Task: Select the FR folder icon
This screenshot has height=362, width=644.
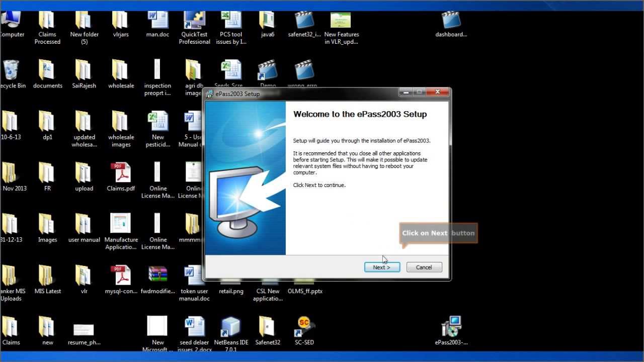Action: pyautogui.click(x=47, y=173)
